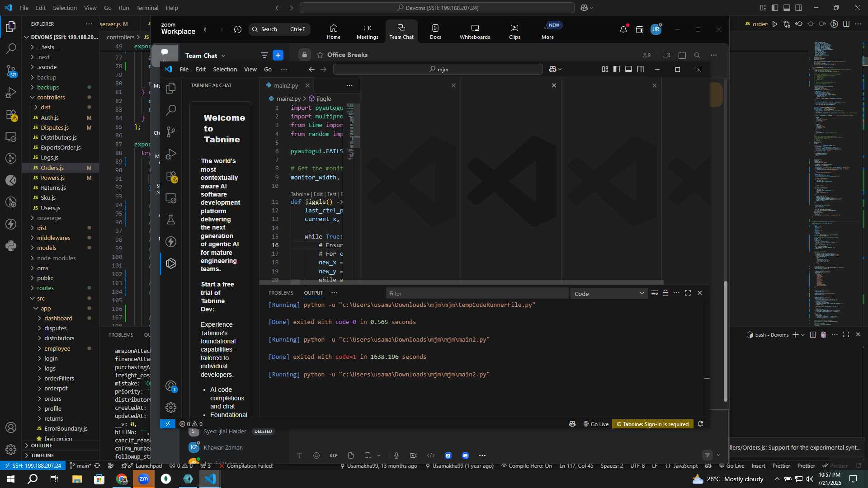Open Zoom Docs tab
This screenshot has height=488, width=868.
[435, 32]
